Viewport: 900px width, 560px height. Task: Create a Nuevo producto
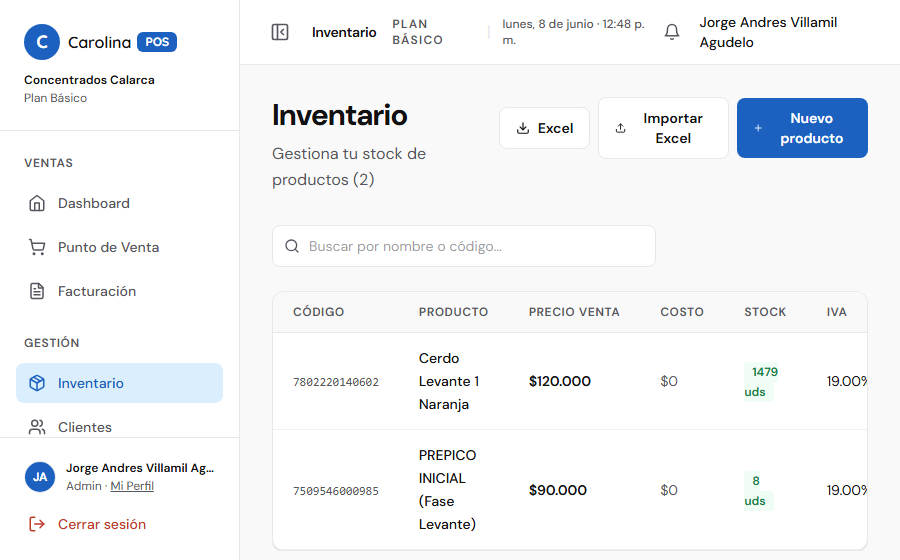click(x=802, y=128)
